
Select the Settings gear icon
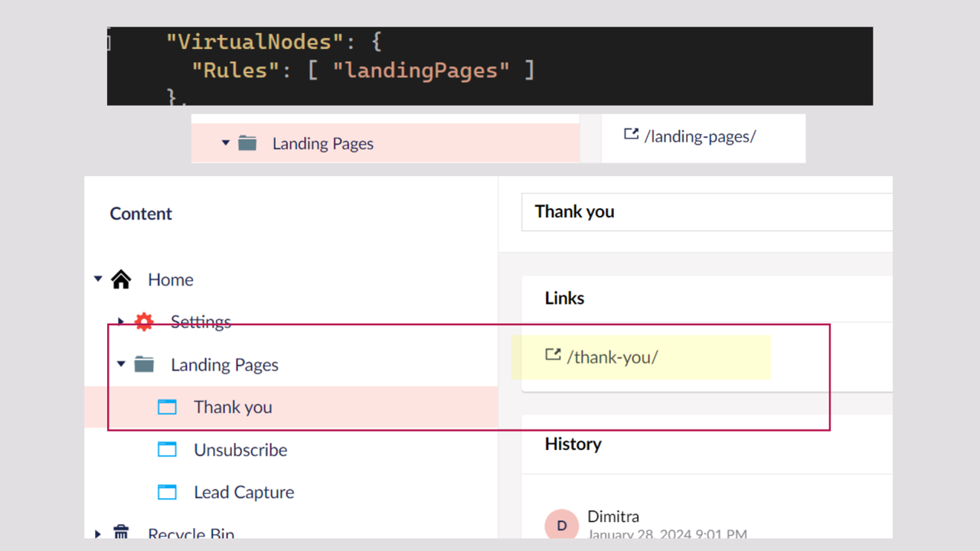click(144, 321)
